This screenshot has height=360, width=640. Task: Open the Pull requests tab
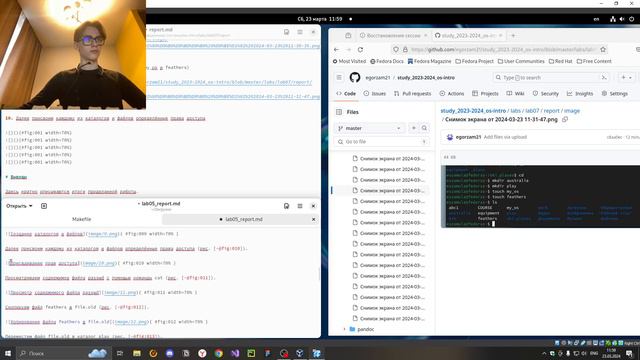[412, 93]
